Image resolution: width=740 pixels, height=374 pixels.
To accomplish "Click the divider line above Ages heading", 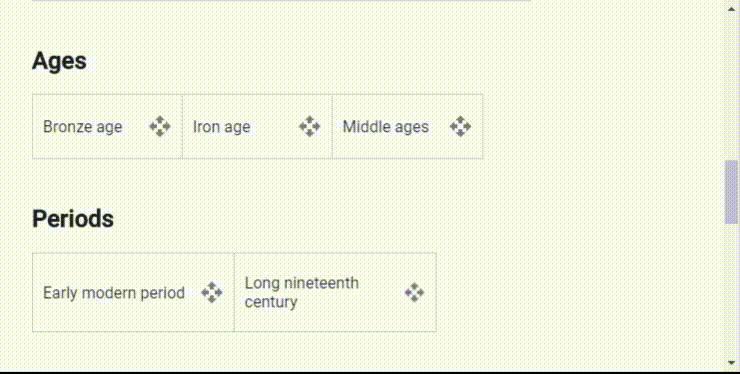I will click(x=281, y=1).
